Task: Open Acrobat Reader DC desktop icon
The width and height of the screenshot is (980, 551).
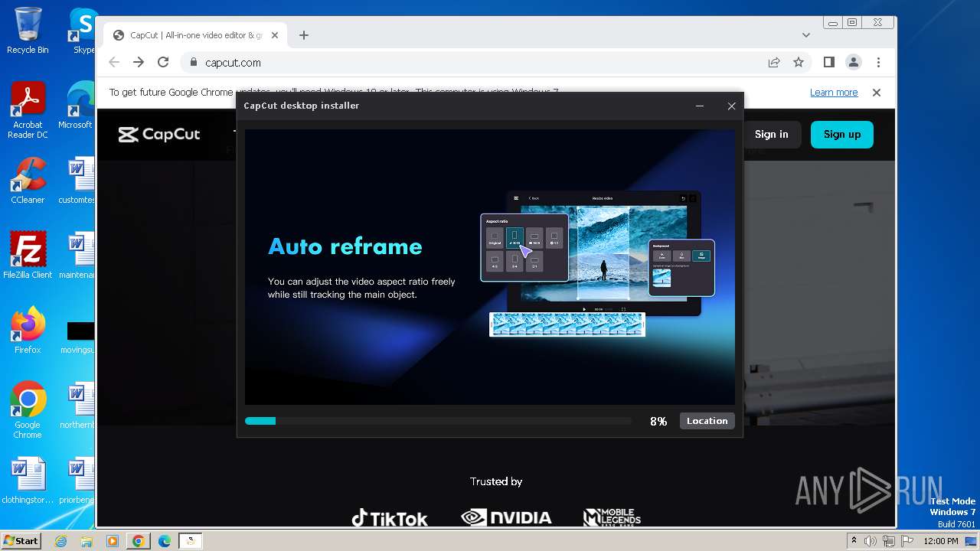Action: coord(28,111)
